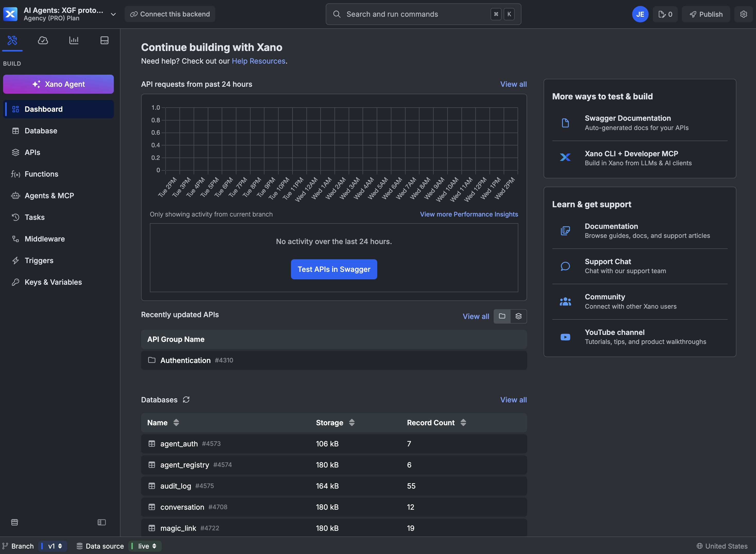Click Test APIs in Swagger button

coord(334,269)
